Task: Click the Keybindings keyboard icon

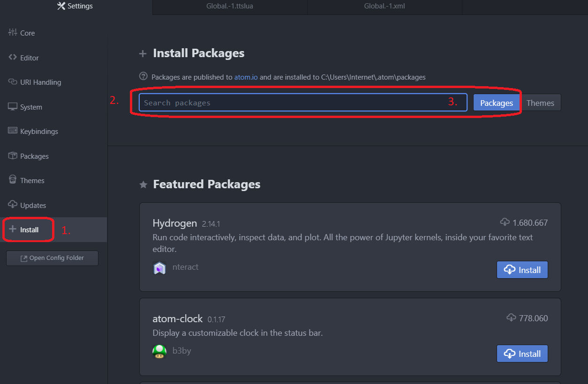Action: (13, 131)
